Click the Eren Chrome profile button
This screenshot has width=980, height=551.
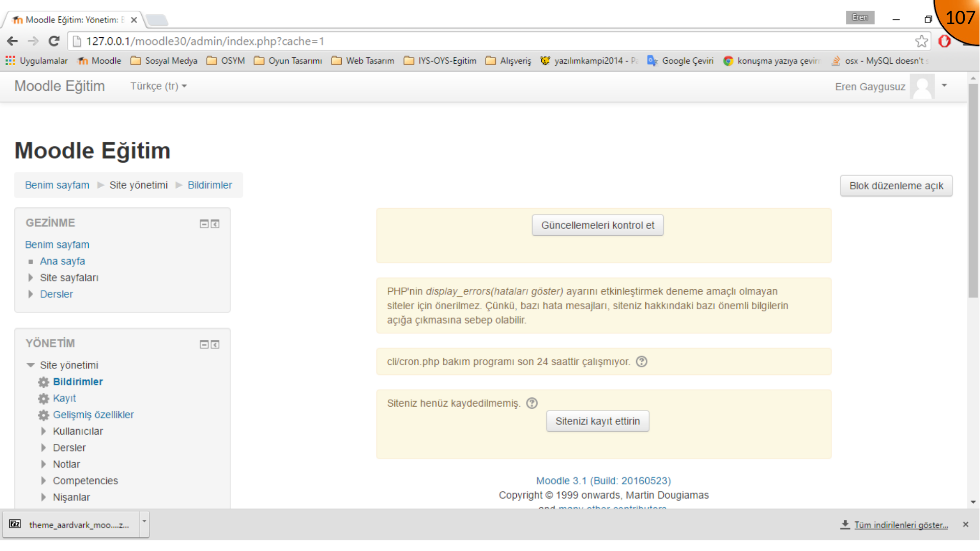click(860, 17)
